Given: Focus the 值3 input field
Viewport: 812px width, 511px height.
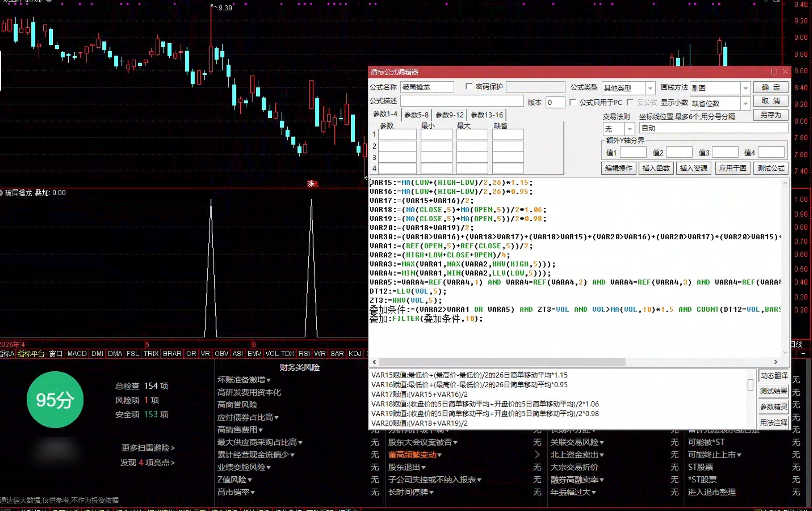Looking at the screenshot, I should point(725,152).
